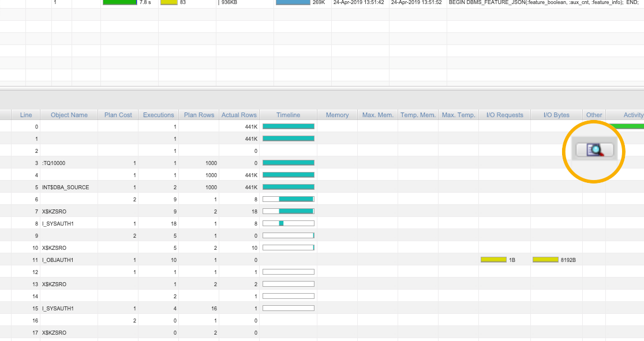Click the 441K actual rows for INT$DBA_SOURCE
Viewport: 644px width, 341px height.
pos(251,188)
